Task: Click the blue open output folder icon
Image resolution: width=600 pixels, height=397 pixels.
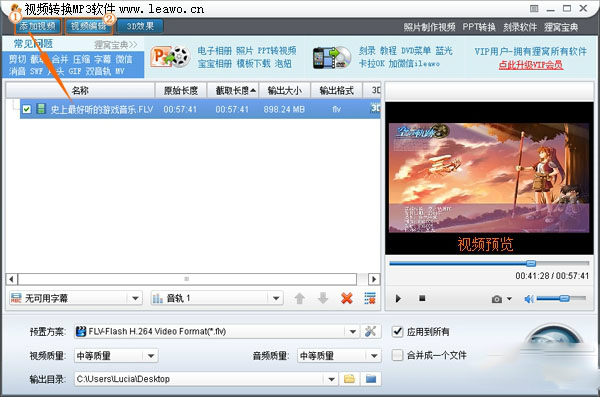Action: (x=371, y=379)
